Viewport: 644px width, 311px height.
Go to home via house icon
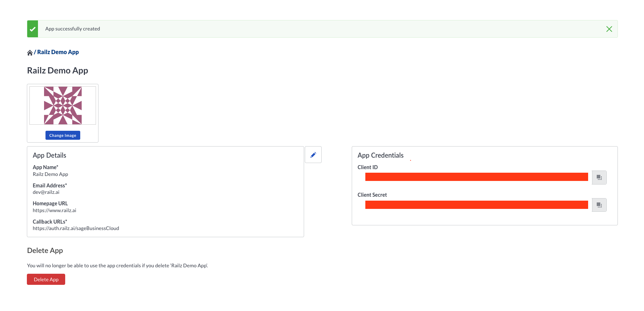pos(30,53)
